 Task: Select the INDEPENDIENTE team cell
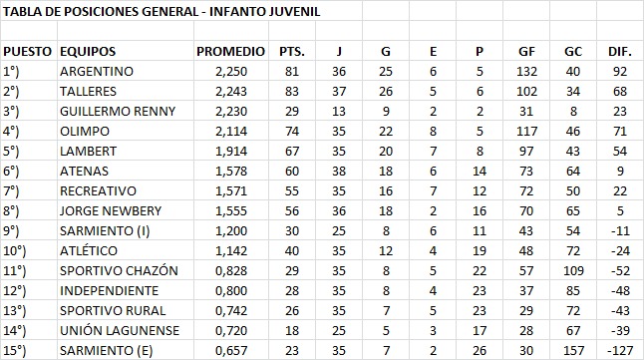(126, 290)
